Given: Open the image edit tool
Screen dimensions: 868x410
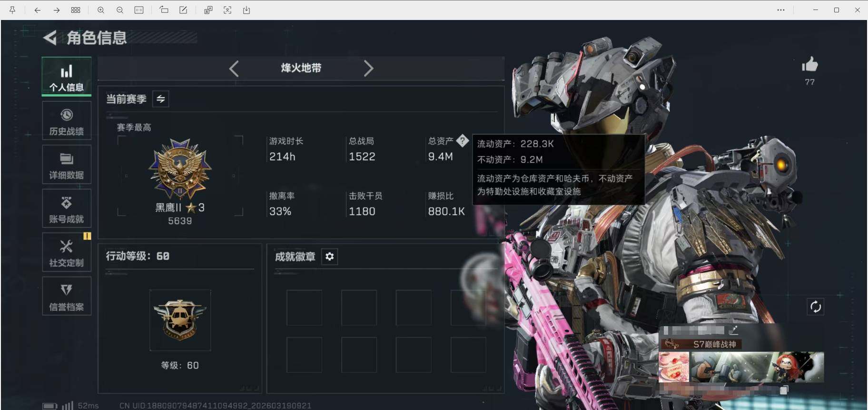Looking at the screenshot, I should click(x=183, y=10).
